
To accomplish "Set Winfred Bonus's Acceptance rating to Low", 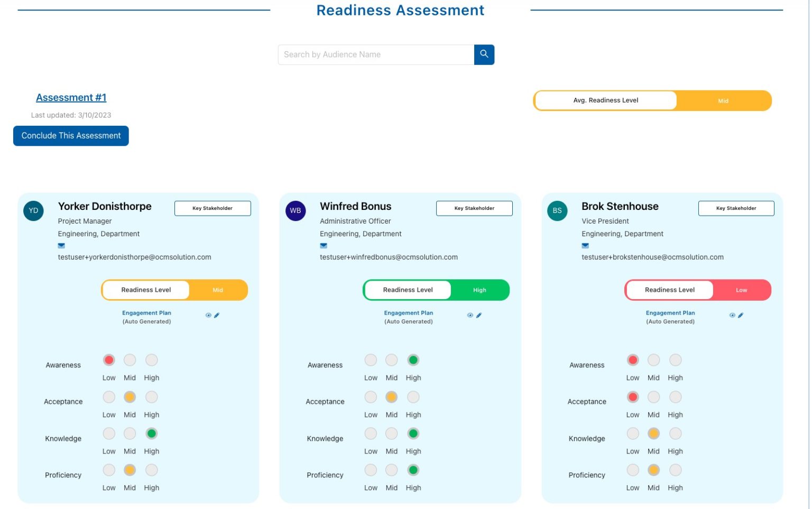I will click(x=370, y=397).
